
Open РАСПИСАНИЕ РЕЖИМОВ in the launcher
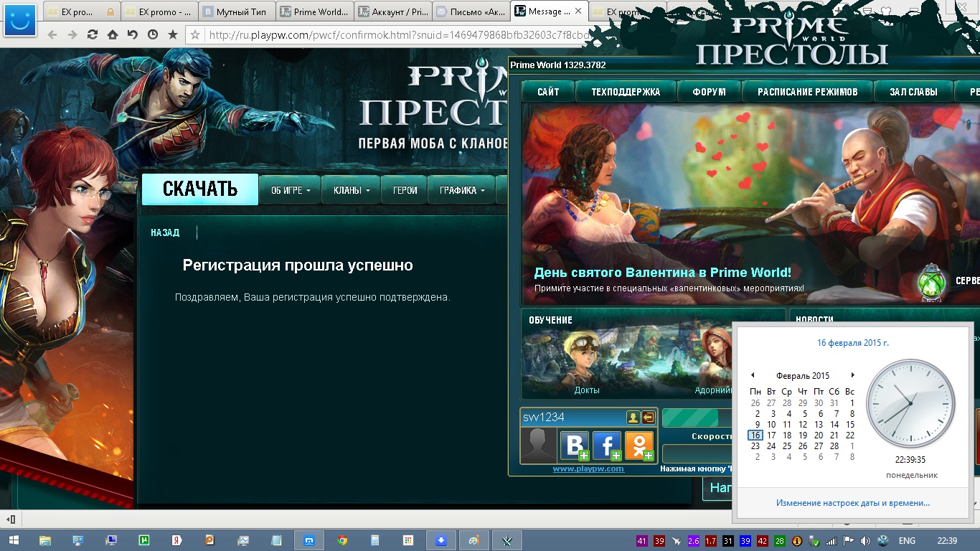[807, 92]
